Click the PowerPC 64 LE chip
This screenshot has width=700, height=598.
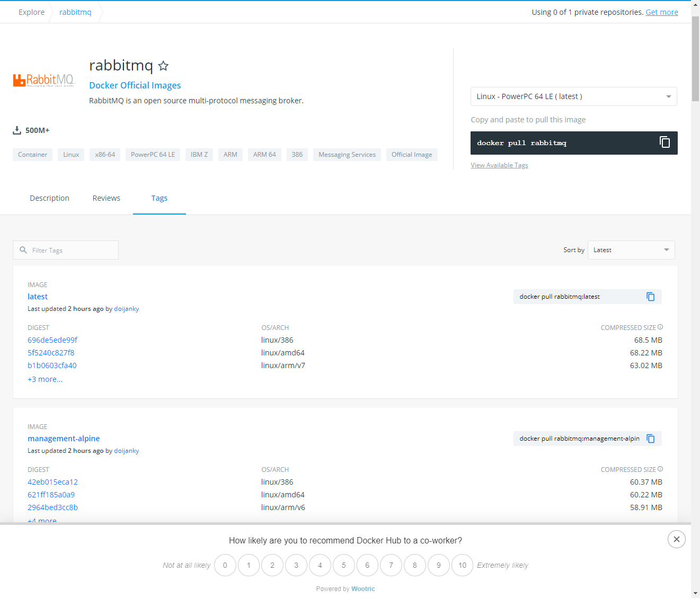coord(153,155)
